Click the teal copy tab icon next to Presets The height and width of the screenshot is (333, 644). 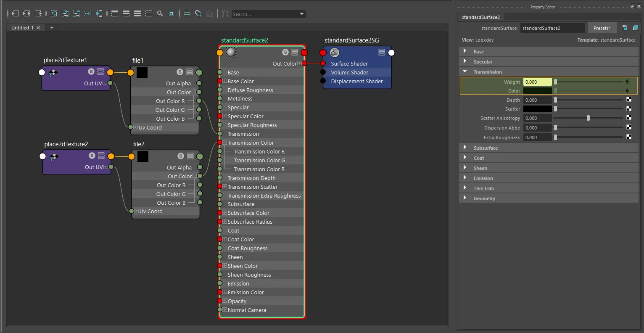click(625, 28)
